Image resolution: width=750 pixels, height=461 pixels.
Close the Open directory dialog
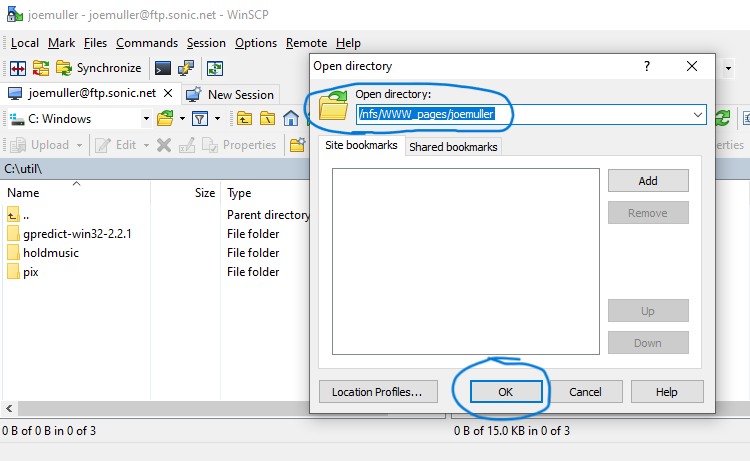click(692, 66)
